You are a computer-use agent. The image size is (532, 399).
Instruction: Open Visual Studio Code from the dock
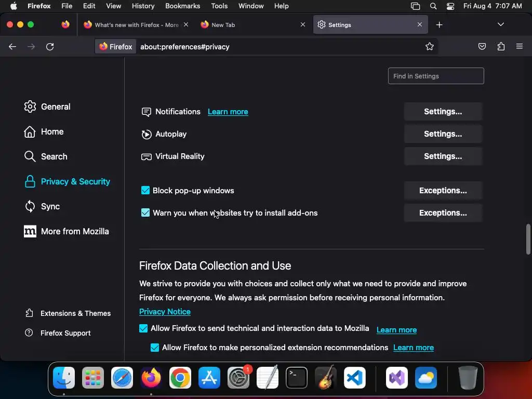[x=354, y=378]
